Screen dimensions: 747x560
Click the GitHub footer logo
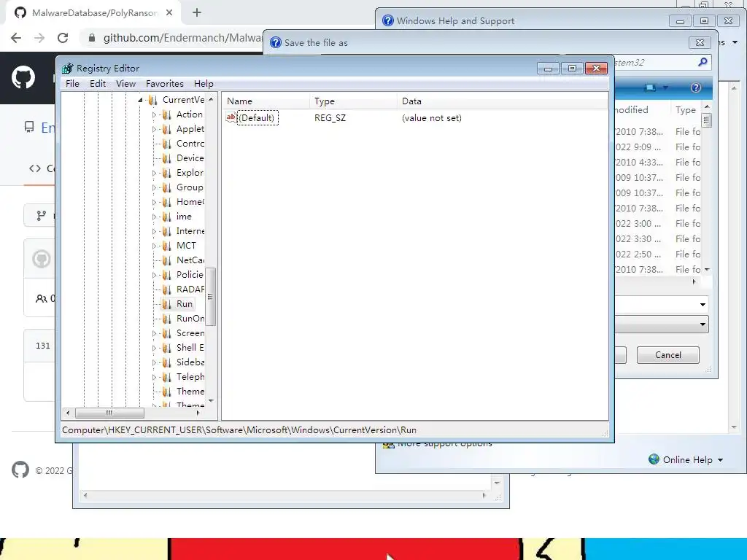tap(20, 470)
